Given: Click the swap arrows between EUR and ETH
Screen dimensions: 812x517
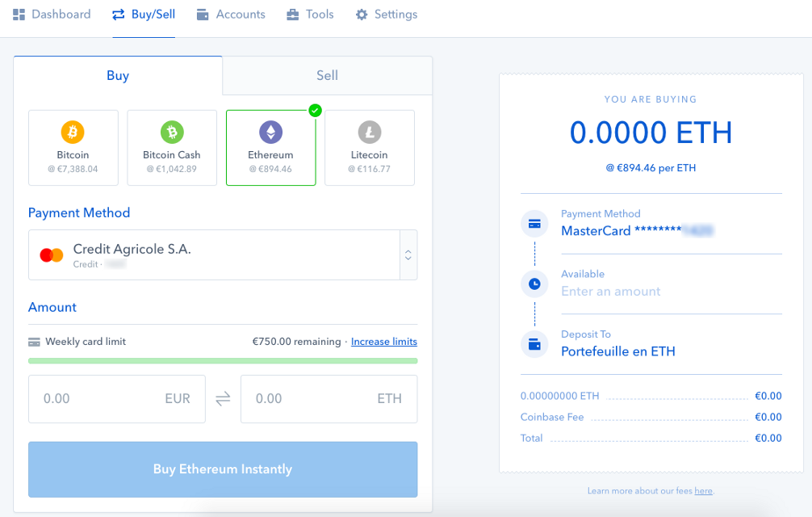Looking at the screenshot, I should 224,399.
